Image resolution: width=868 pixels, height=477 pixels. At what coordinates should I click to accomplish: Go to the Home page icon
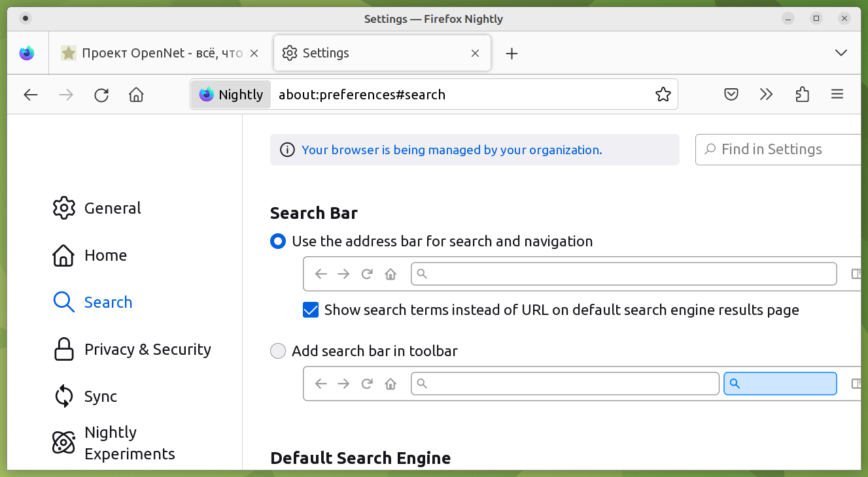pos(136,95)
